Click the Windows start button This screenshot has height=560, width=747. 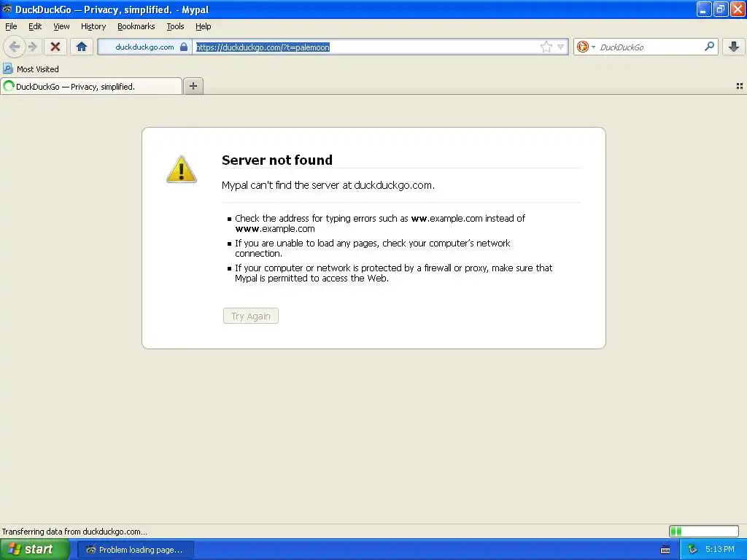pos(34,550)
